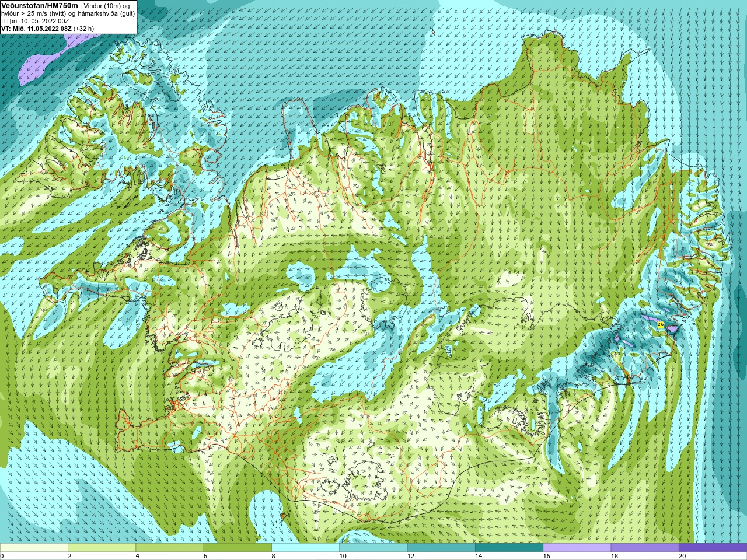Click the yellow 26 gust marker
Screen dimensions: 747x560
click(661, 324)
